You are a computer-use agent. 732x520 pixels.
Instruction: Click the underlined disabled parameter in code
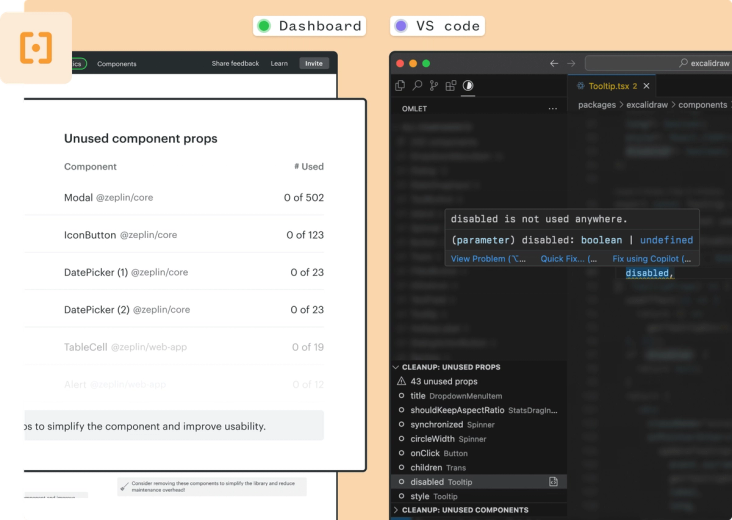[647, 273]
